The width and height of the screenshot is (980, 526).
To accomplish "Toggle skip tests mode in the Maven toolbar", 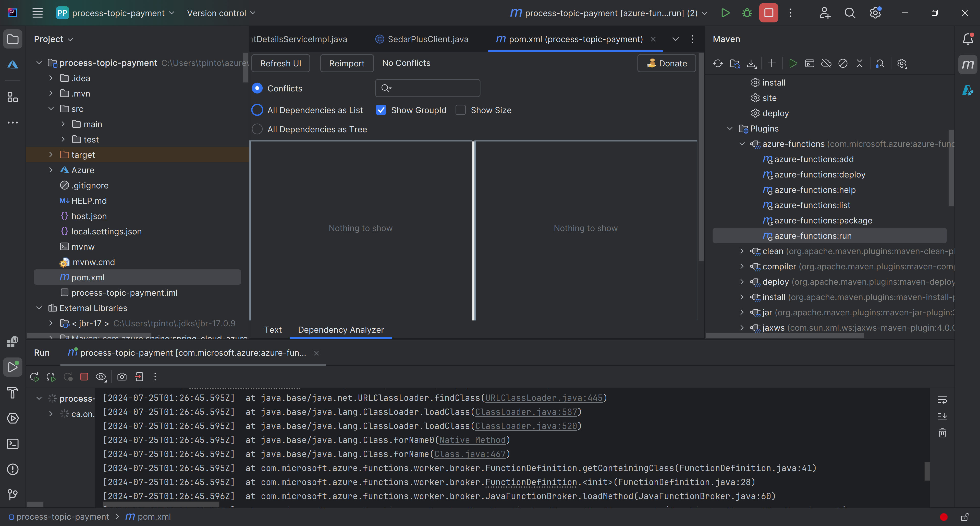I will coord(843,64).
